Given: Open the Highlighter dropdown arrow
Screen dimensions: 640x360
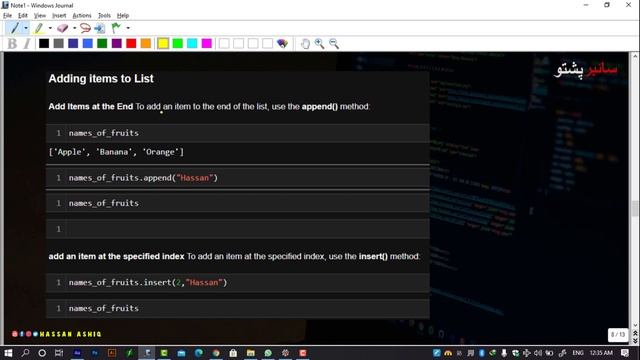Looking at the screenshot, I should point(50,28).
